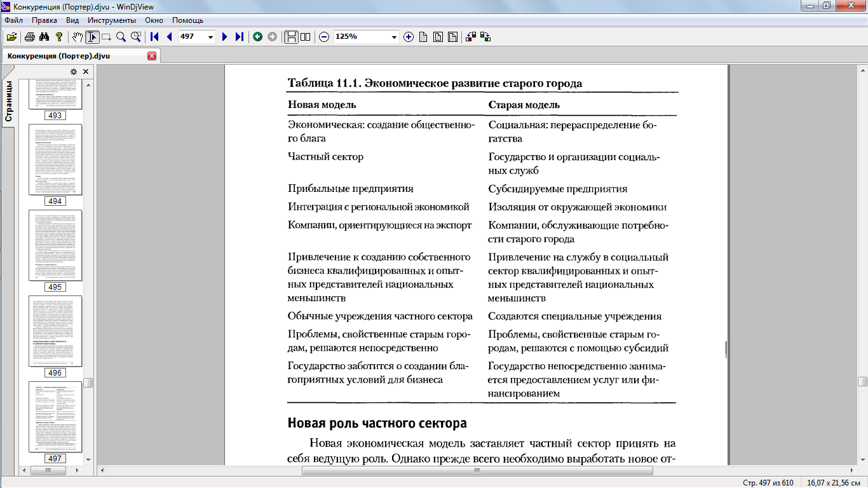Click the document horizontal scrollbar thumb
The height and width of the screenshot is (488, 868).
477,471
